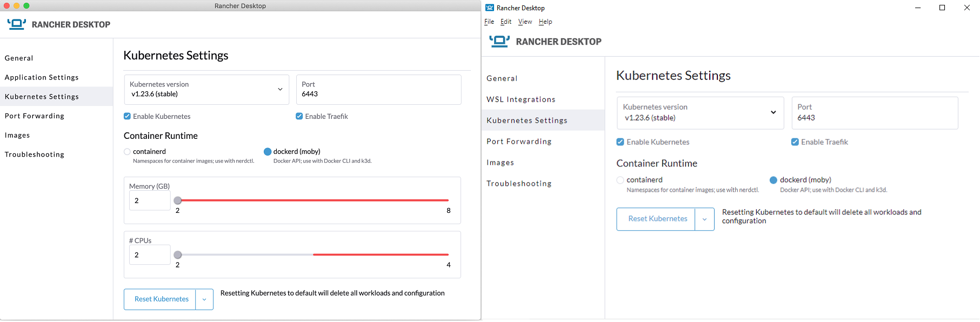
Task: Open the Edit menu
Action: click(x=506, y=22)
